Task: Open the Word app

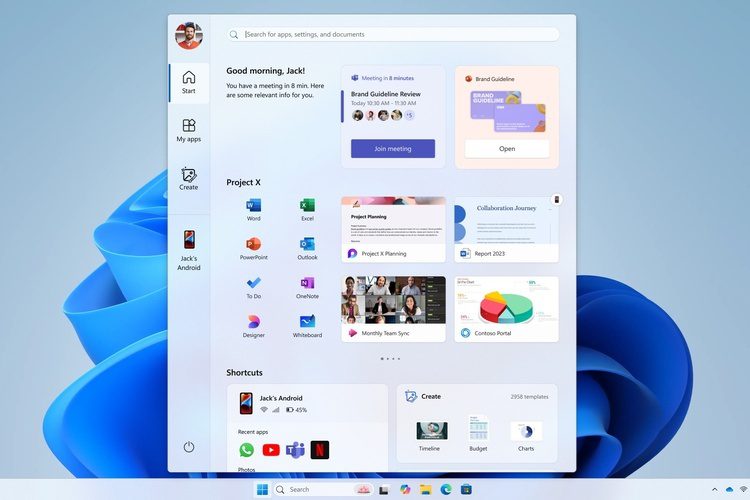Action: 253,206
